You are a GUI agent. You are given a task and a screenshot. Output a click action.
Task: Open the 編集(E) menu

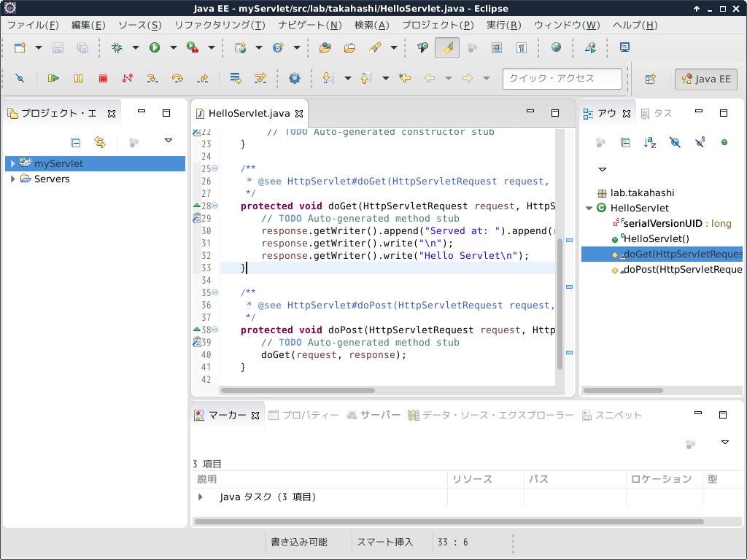tap(88, 26)
